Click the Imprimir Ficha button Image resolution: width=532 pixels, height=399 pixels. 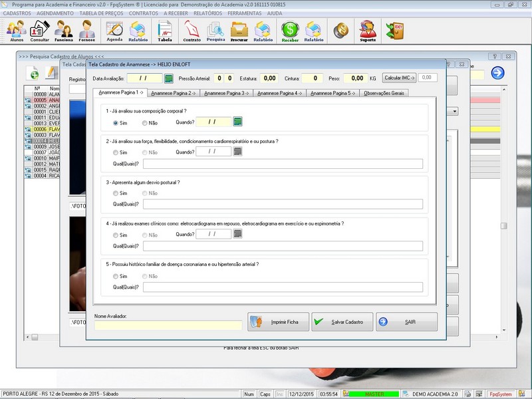[278, 322]
